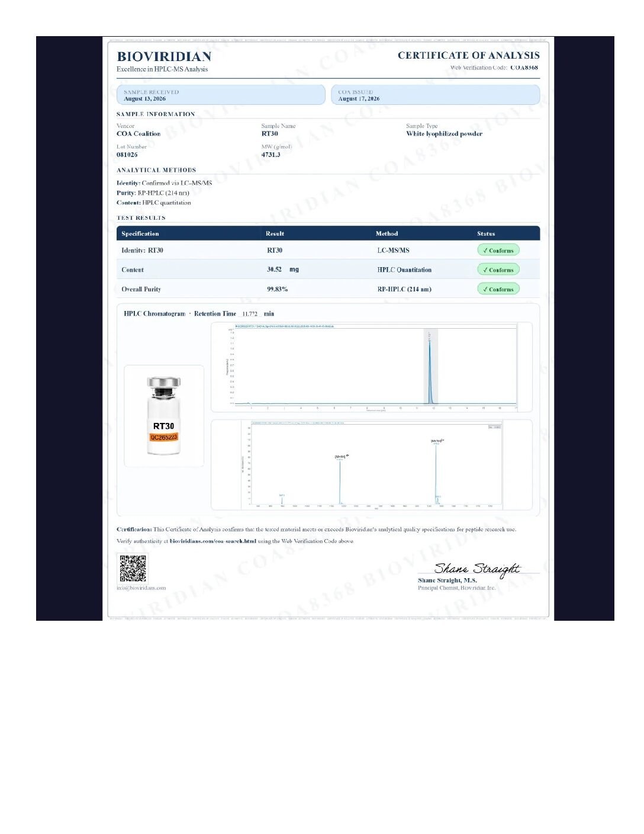
Task: Select the purity result 99.83%
Action: [x=278, y=289]
